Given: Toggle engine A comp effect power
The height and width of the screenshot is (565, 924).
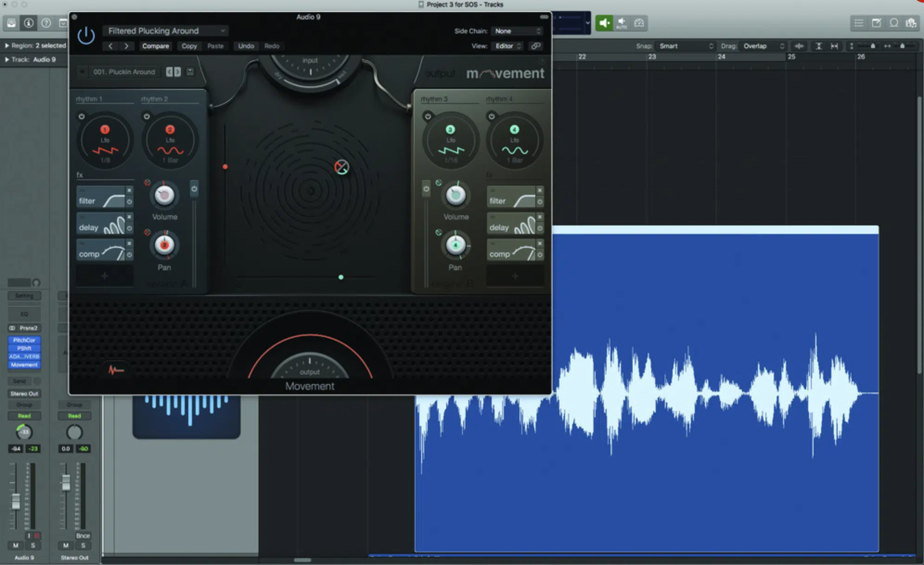Looking at the screenshot, I should pos(129,255).
